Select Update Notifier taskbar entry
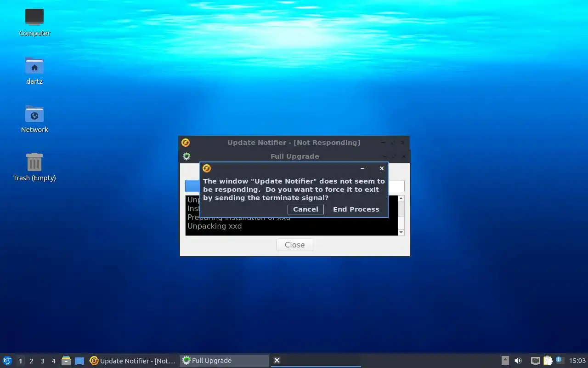 [x=133, y=361]
